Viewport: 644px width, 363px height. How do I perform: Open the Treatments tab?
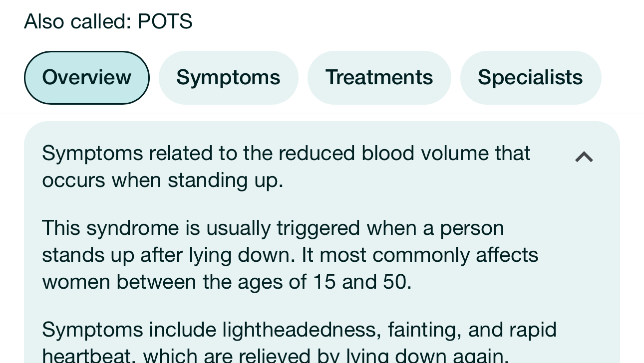pos(379,78)
